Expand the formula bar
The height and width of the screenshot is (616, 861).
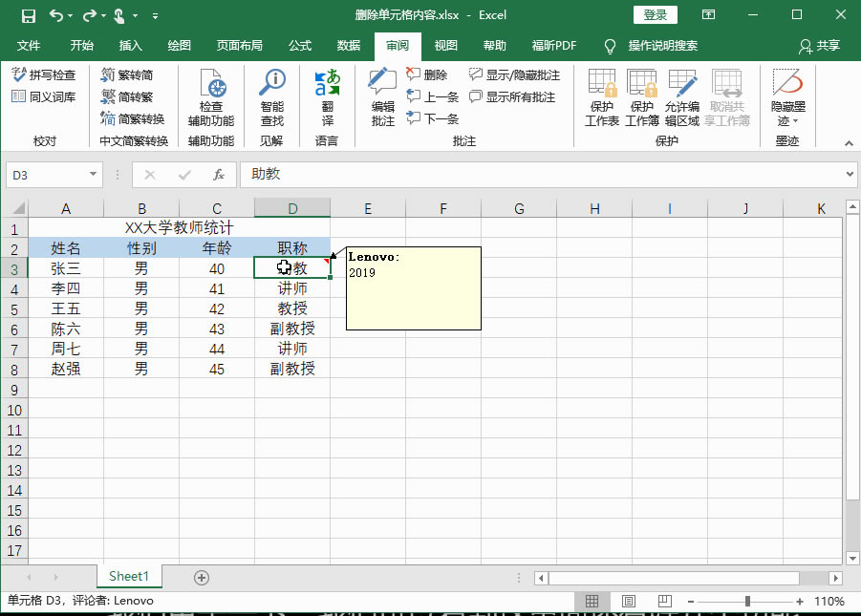click(849, 175)
